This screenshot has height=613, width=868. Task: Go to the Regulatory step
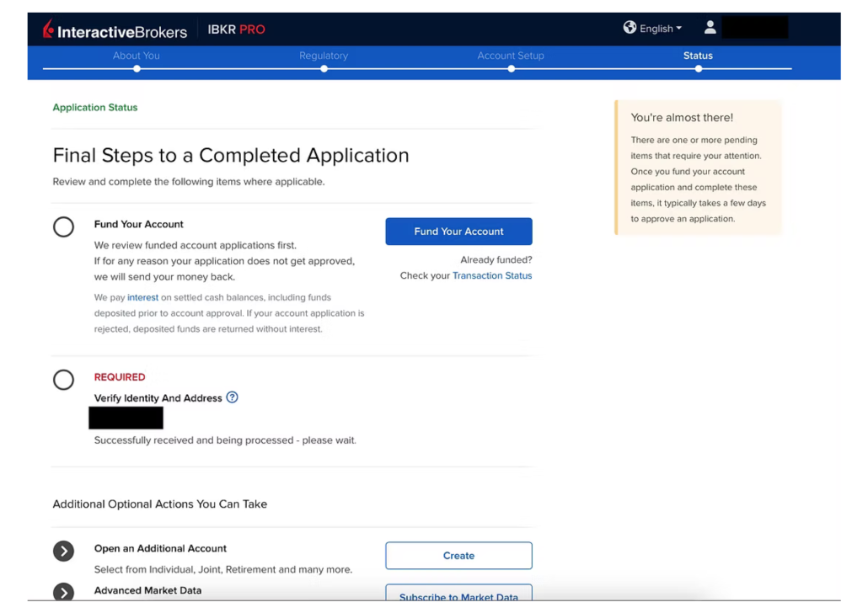(x=324, y=56)
